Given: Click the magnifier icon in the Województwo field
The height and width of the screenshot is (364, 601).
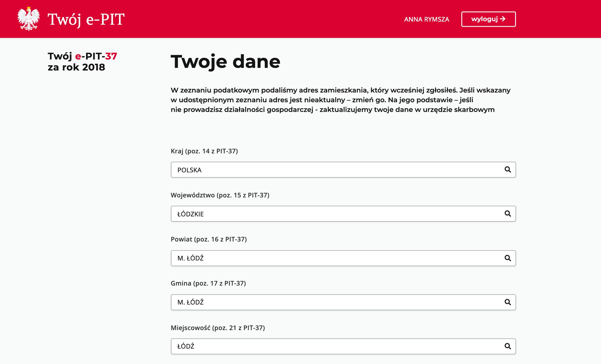Looking at the screenshot, I should (507, 214).
